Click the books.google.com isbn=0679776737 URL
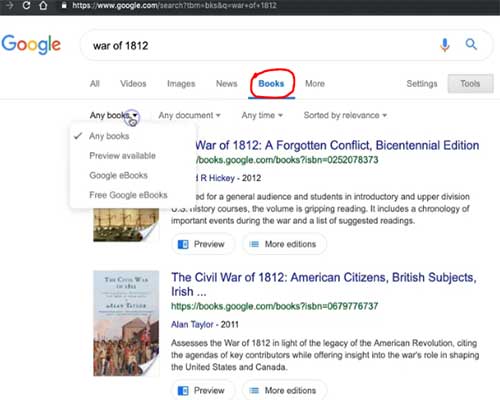 [x=275, y=306]
